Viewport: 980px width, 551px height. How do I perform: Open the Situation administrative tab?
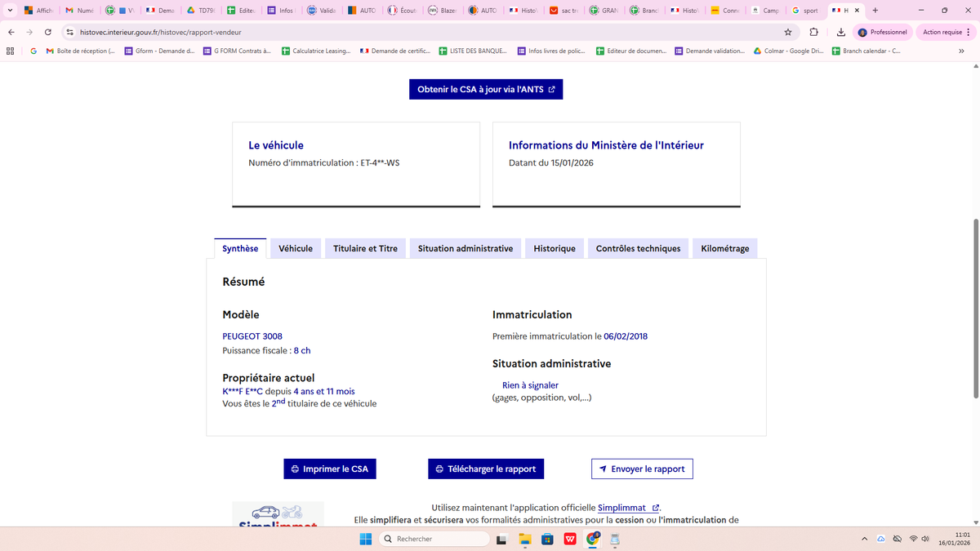[x=465, y=248]
